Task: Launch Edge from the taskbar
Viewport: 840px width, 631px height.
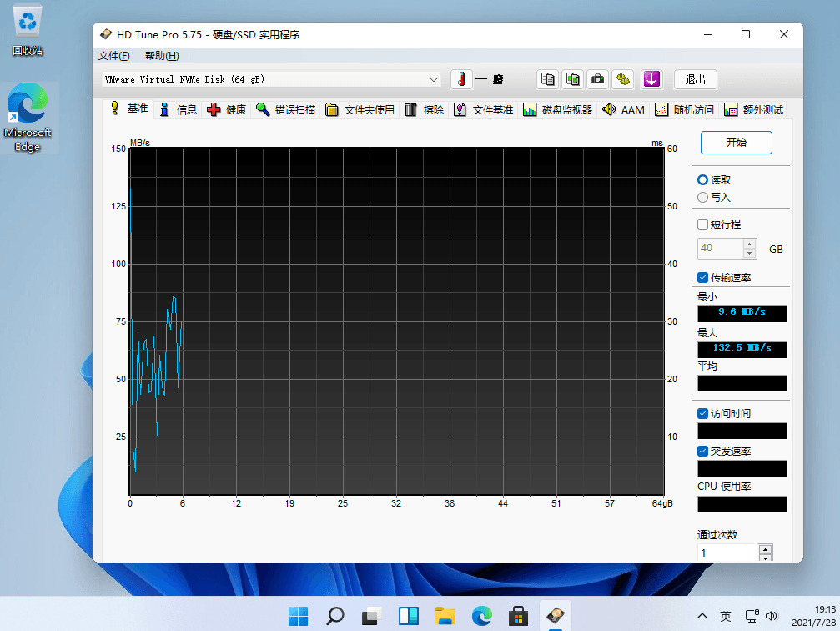Action: (481, 616)
